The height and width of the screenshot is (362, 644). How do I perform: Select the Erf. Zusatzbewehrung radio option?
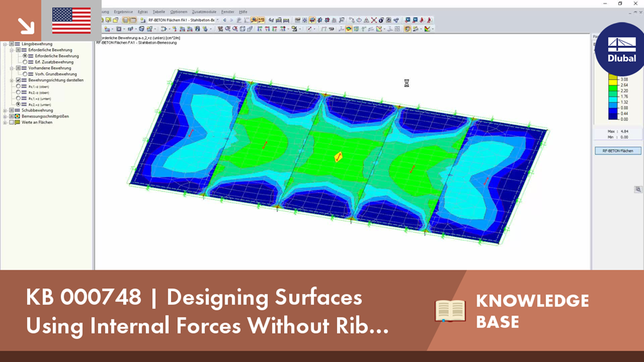click(x=25, y=62)
